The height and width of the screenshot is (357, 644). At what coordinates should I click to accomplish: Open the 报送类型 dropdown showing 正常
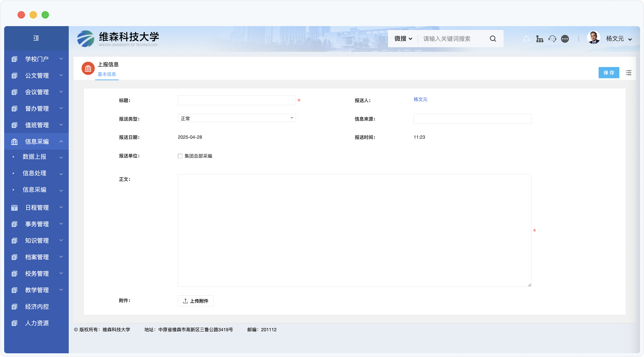pyautogui.click(x=237, y=118)
